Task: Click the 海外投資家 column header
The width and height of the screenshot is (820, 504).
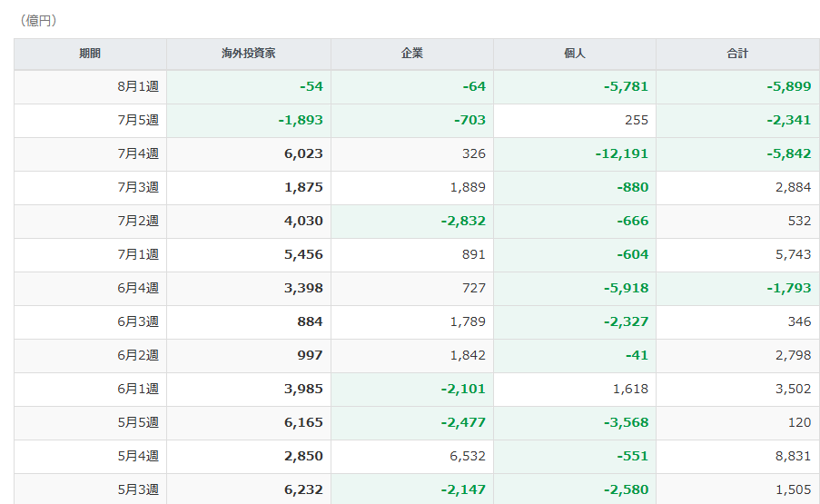Action: click(249, 54)
